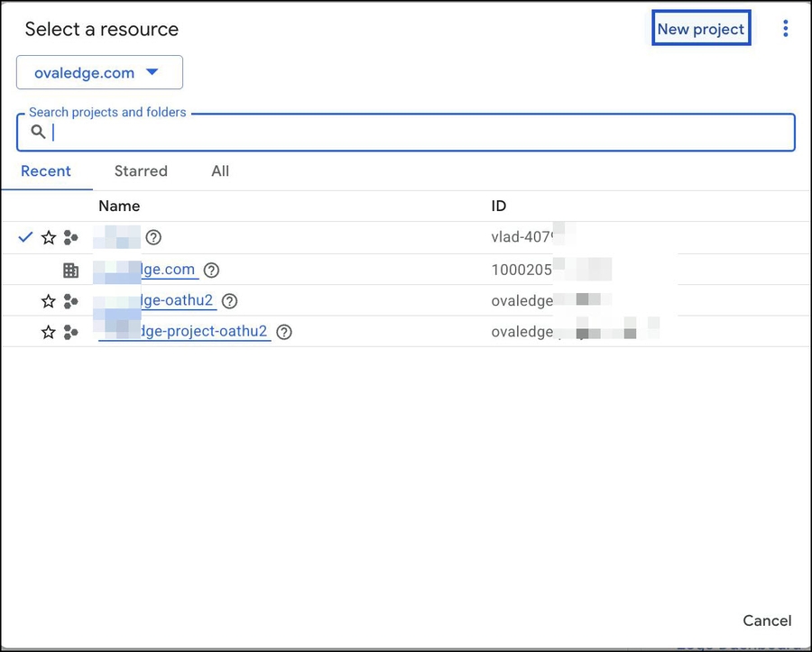Select the Recent tab

coord(46,171)
